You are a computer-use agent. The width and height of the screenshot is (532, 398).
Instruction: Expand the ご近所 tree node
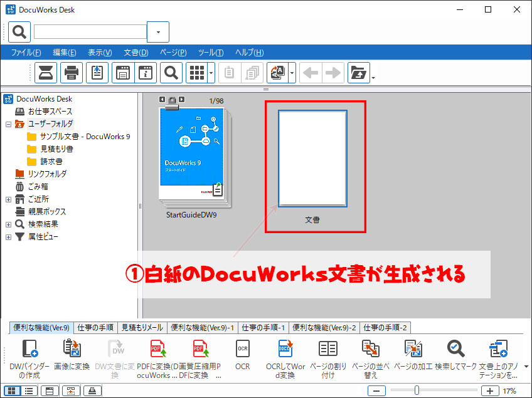(9, 200)
